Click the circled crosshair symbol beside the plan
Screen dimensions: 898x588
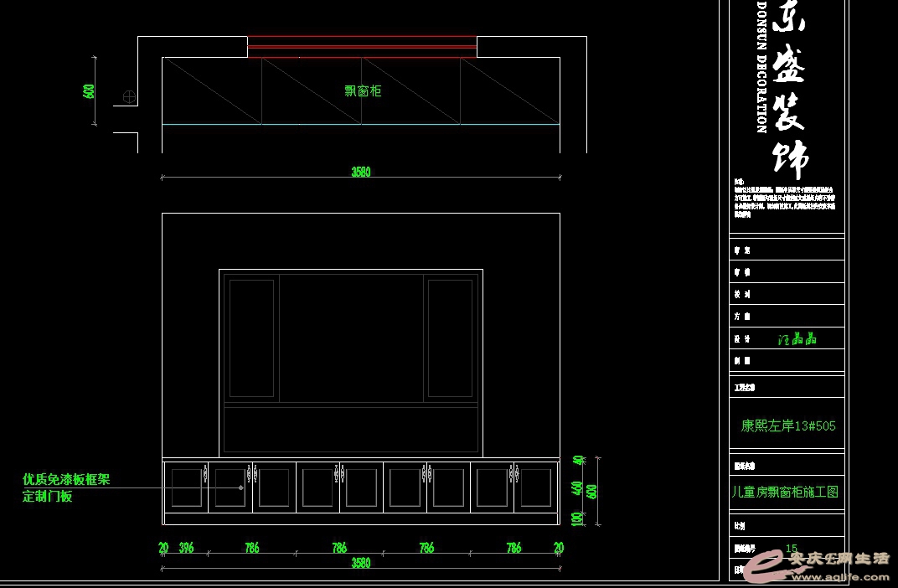point(130,96)
